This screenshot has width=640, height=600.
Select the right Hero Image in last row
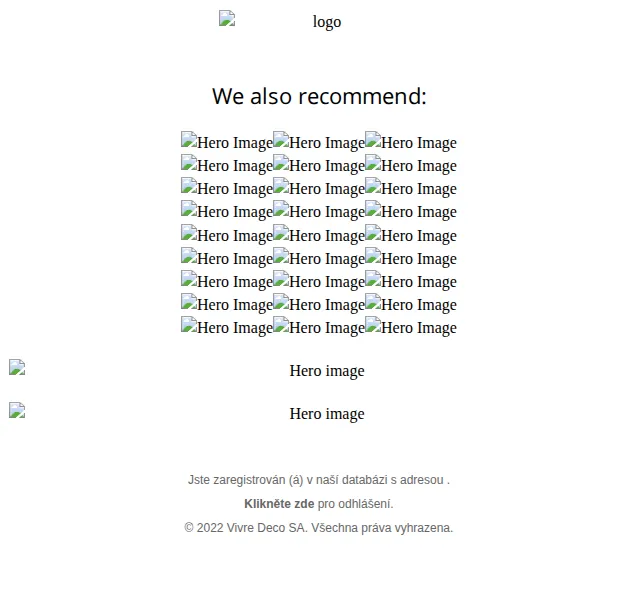point(411,327)
